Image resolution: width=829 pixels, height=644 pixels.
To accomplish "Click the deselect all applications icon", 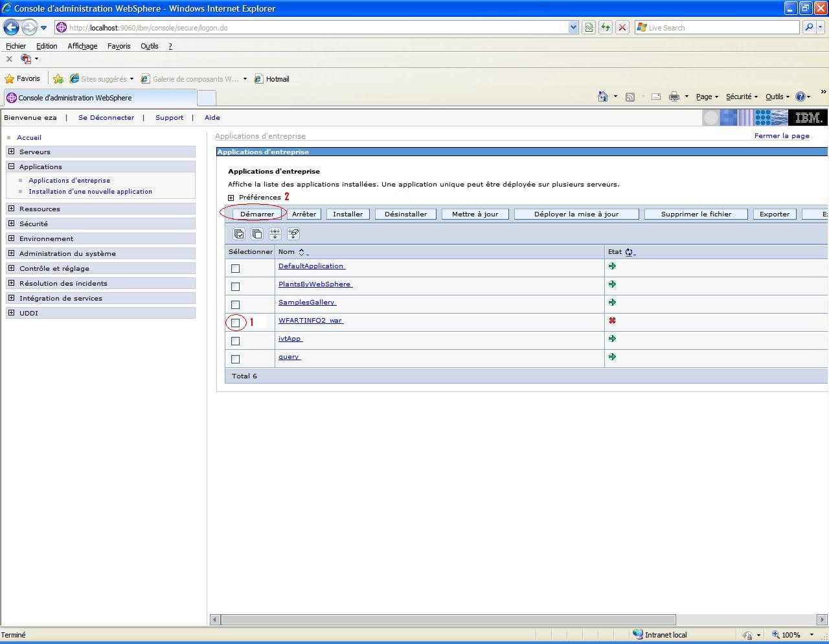I will tap(257, 234).
